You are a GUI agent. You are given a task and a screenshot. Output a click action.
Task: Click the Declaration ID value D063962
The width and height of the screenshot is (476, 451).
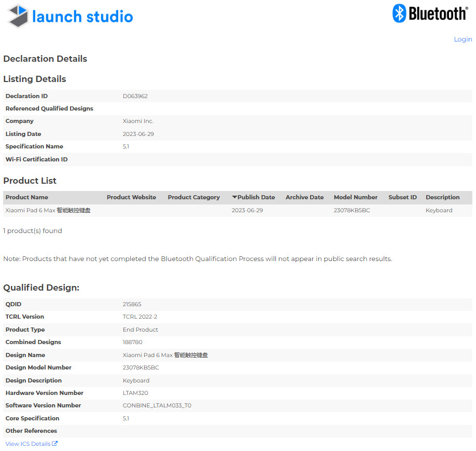(135, 96)
